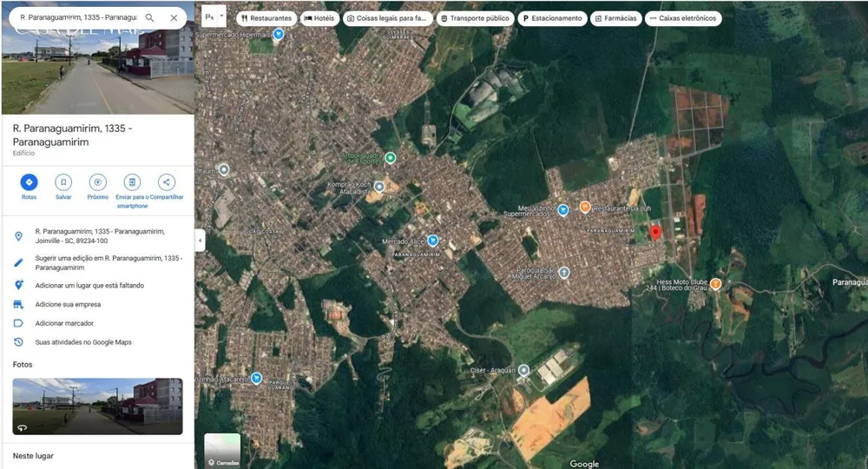Clear the search box with X
Viewport: 868px width, 469px height.
coord(174,17)
